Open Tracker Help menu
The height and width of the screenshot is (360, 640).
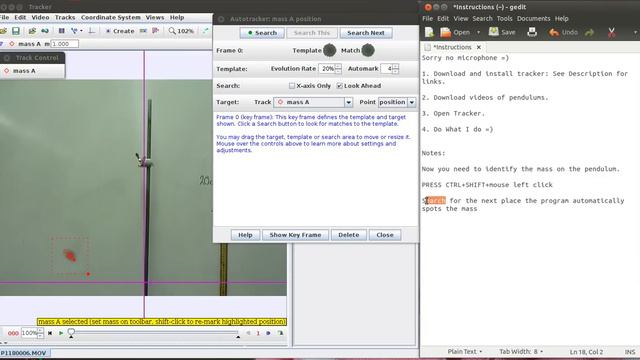click(177, 18)
